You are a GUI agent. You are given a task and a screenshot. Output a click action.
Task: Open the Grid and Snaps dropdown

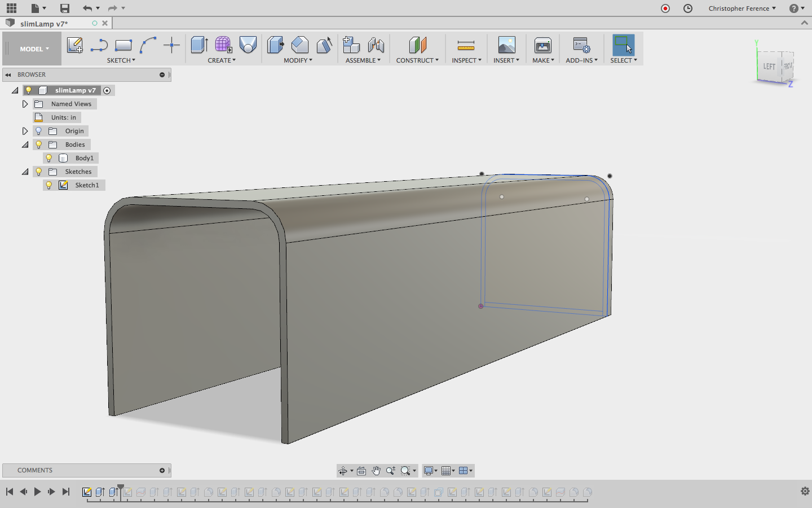tap(448, 471)
